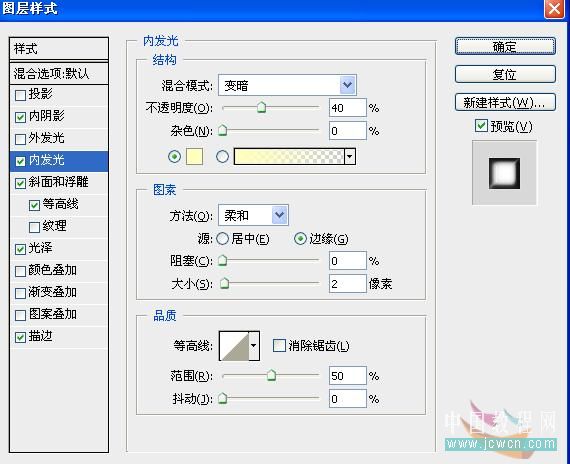Click the 杂色 noise slider handle
The width and height of the screenshot is (570, 464).
[x=222, y=130]
